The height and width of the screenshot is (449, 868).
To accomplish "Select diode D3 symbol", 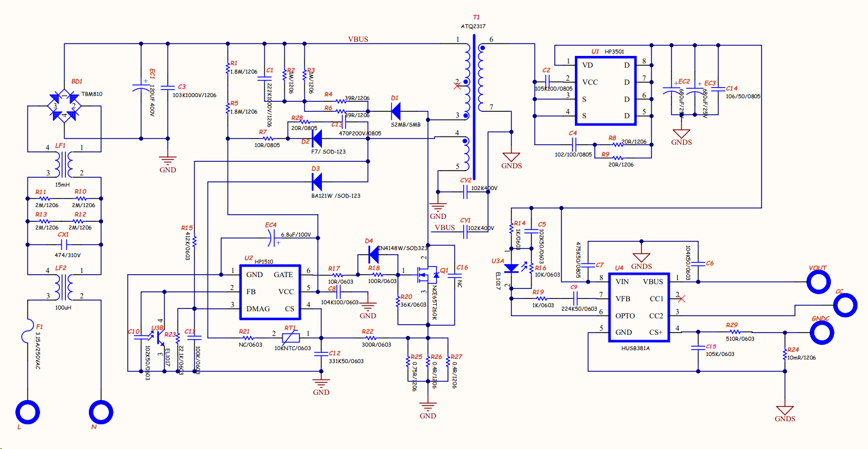I will point(316,182).
